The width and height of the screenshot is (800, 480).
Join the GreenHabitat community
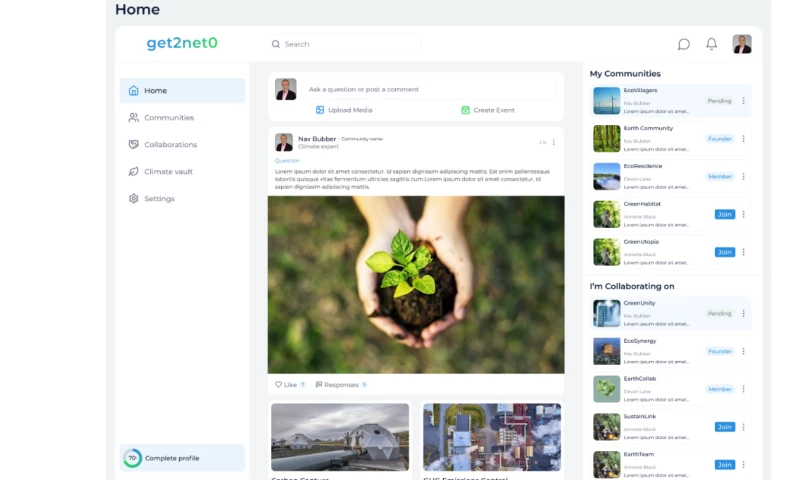(724, 214)
